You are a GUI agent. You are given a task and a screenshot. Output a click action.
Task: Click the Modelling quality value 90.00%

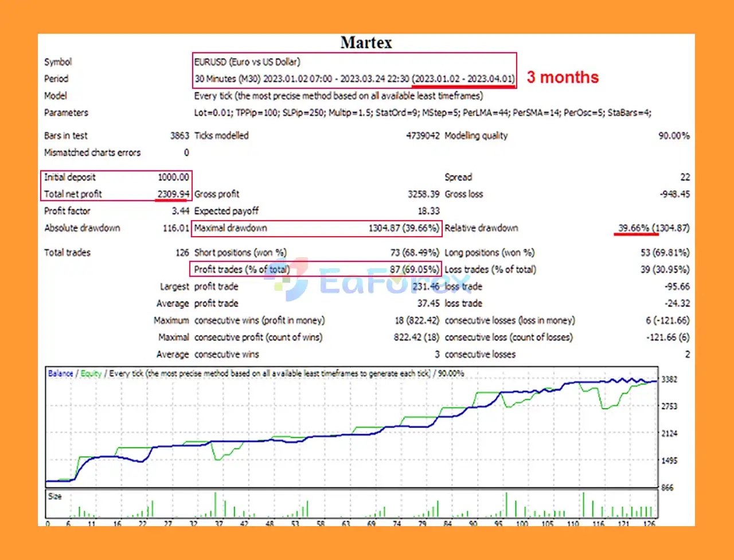[x=674, y=136]
